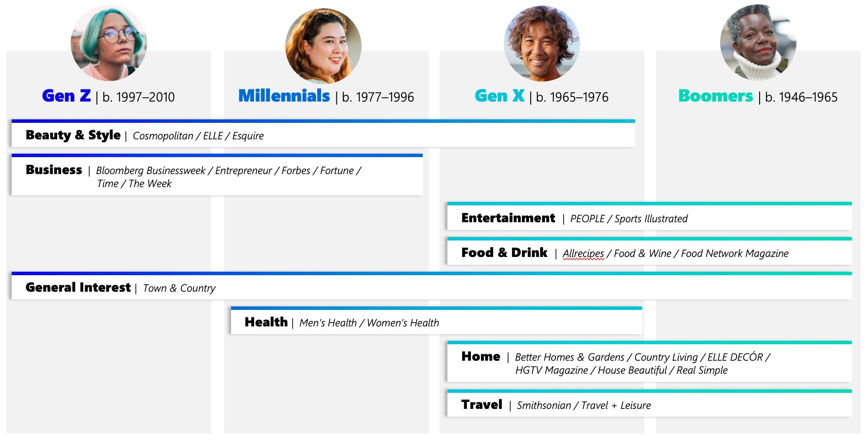Click the Beauty & Style category label
The width and height of the screenshot is (868, 441).
(73, 135)
